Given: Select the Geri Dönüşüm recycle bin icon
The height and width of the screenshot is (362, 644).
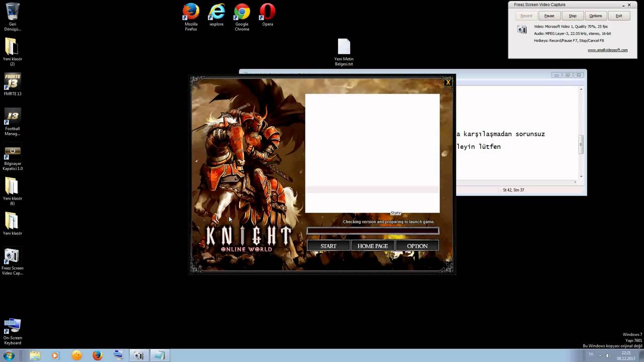Looking at the screenshot, I should coord(13,17).
